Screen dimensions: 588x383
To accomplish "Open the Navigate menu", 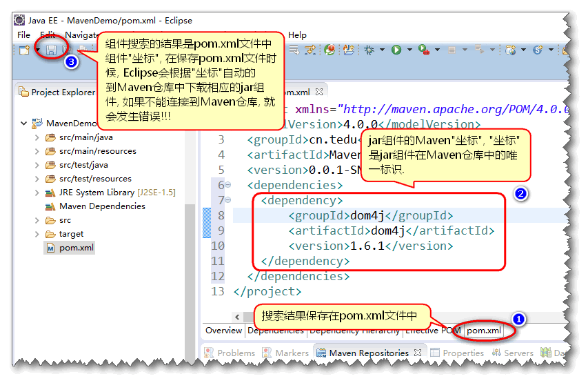I will (82, 35).
